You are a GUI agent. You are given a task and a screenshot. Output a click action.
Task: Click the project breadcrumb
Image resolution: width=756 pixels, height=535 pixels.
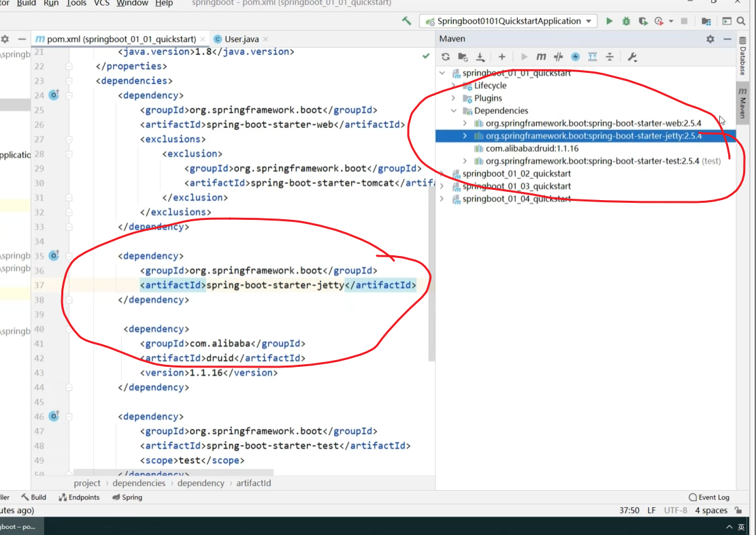coord(87,483)
